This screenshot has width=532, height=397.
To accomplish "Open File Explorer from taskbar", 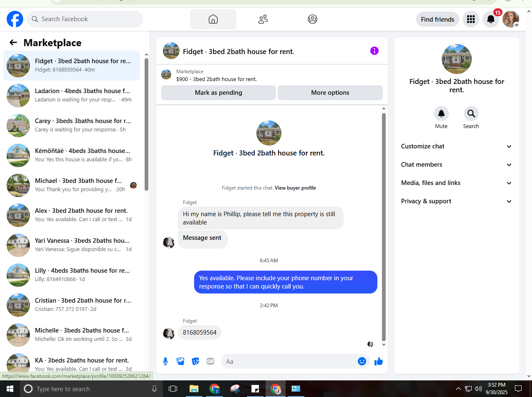I will point(194,389).
